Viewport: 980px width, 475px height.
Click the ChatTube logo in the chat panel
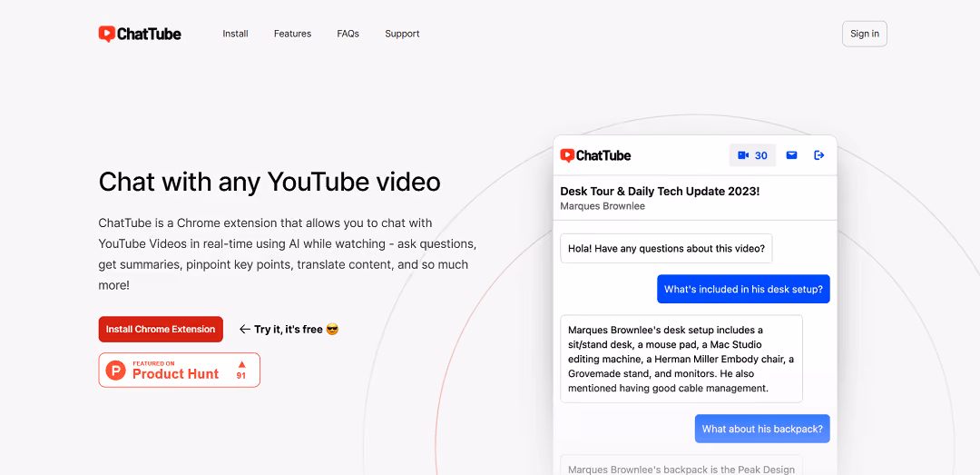coord(595,155)
